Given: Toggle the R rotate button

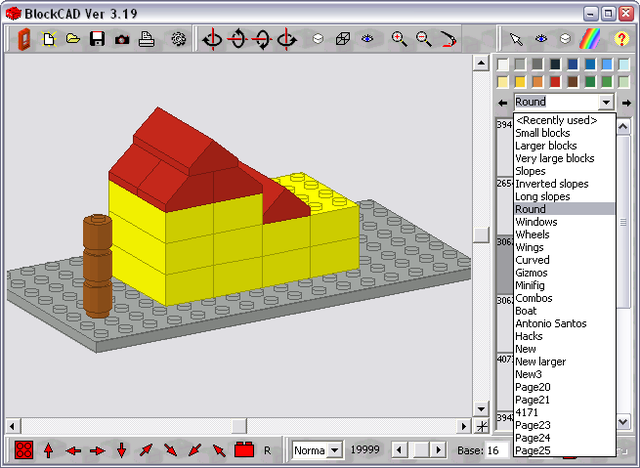Looking at the screenshot, I should point(267,450).
